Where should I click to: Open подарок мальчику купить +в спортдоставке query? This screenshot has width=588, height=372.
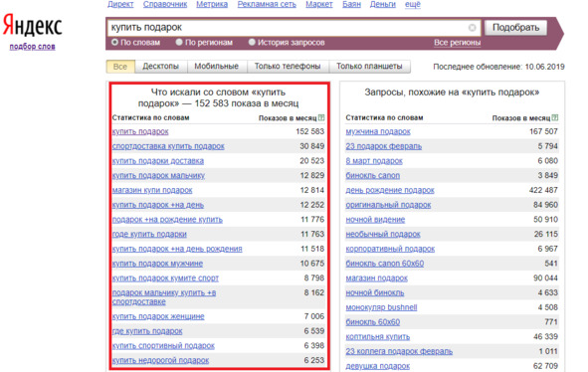pos(164,297)
